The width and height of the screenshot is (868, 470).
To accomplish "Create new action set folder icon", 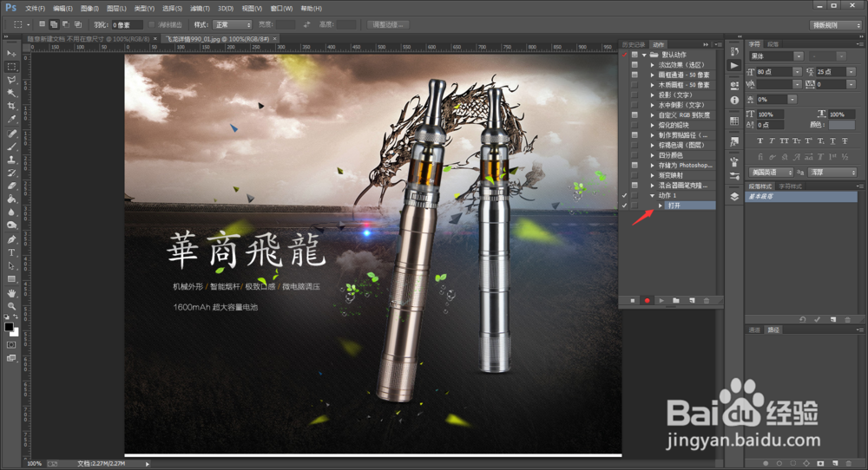I will click(x=676, y=301).
